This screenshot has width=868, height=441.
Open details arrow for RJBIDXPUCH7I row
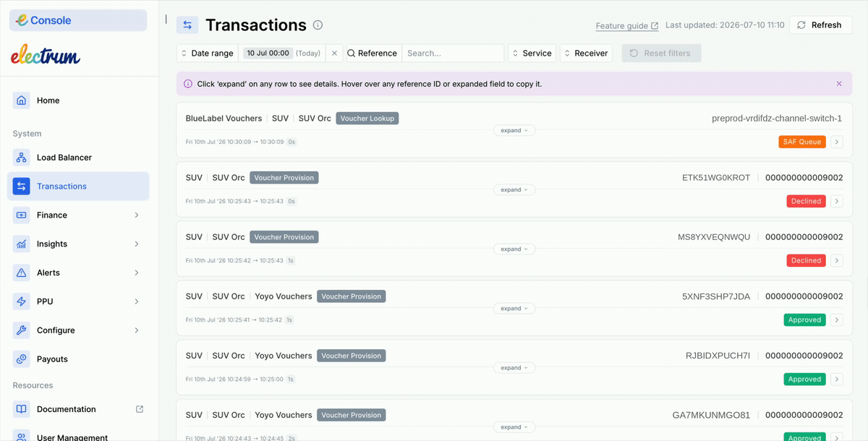coord(837,380)
